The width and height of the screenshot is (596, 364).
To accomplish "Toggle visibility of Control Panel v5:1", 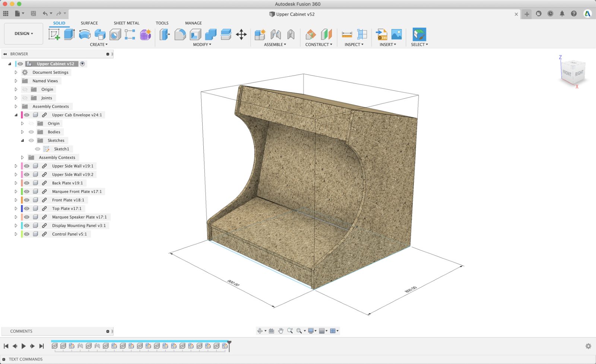I will tap(27, 234).
